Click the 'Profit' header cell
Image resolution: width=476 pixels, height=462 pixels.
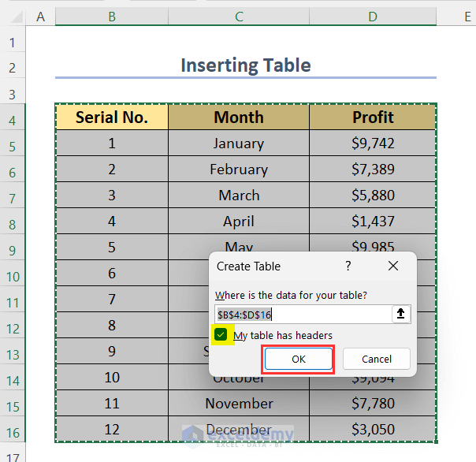coord(373,117)
